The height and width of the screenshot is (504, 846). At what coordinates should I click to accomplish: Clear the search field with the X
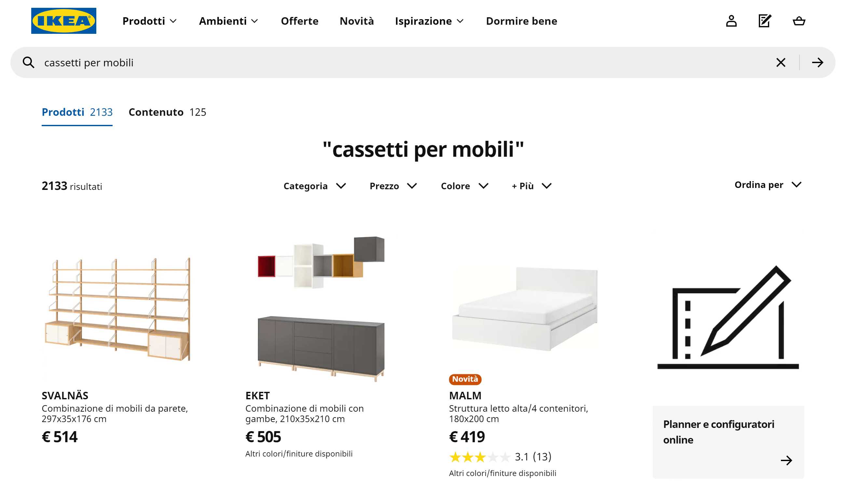coord(780,62)
